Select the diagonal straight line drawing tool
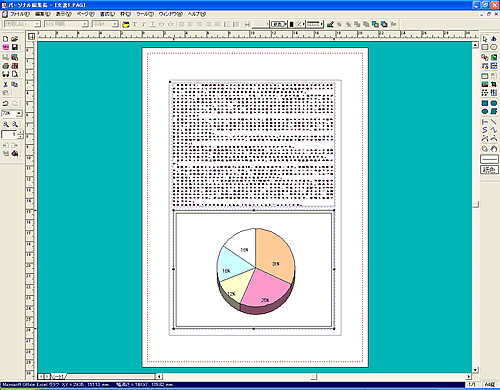 click(494, 122)
